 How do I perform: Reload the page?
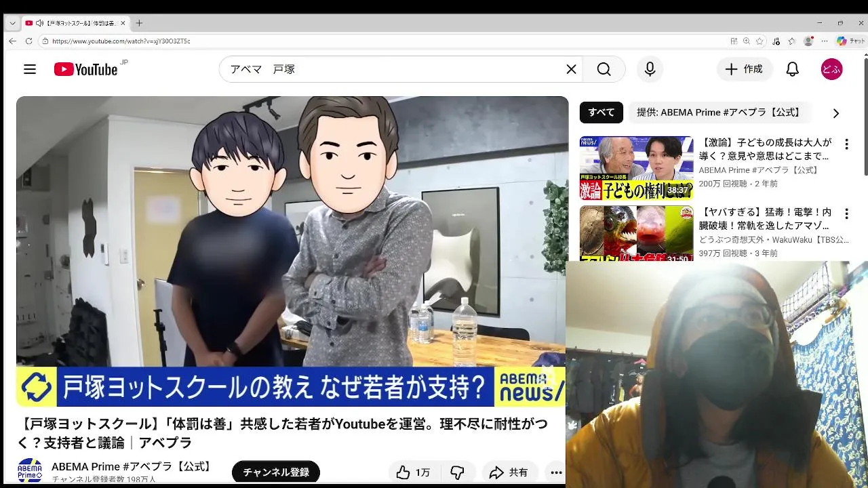[28, 41]
